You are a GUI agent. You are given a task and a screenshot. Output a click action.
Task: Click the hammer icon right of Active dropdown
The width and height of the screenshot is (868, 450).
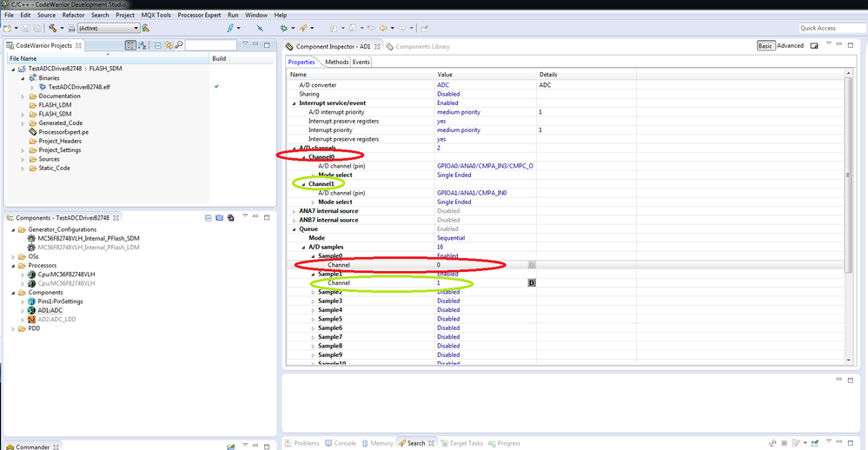pyautogui.click(x=146, y=28)
